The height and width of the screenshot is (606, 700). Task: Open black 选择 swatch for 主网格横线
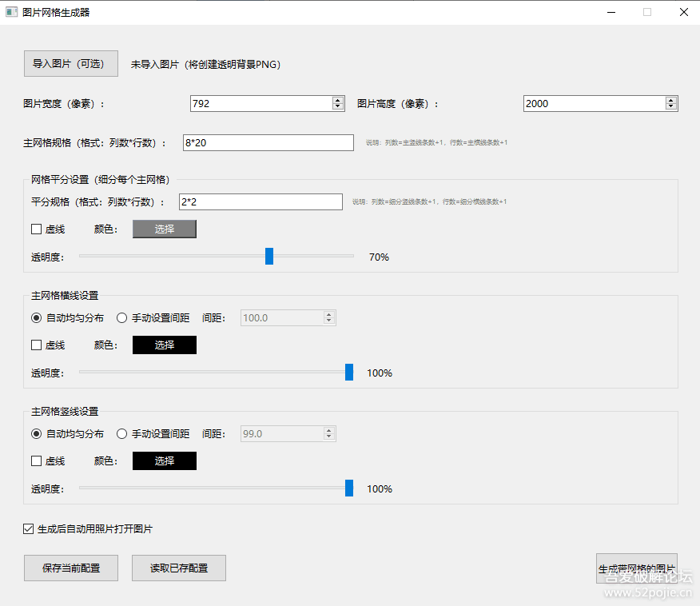tap(164, 345)
